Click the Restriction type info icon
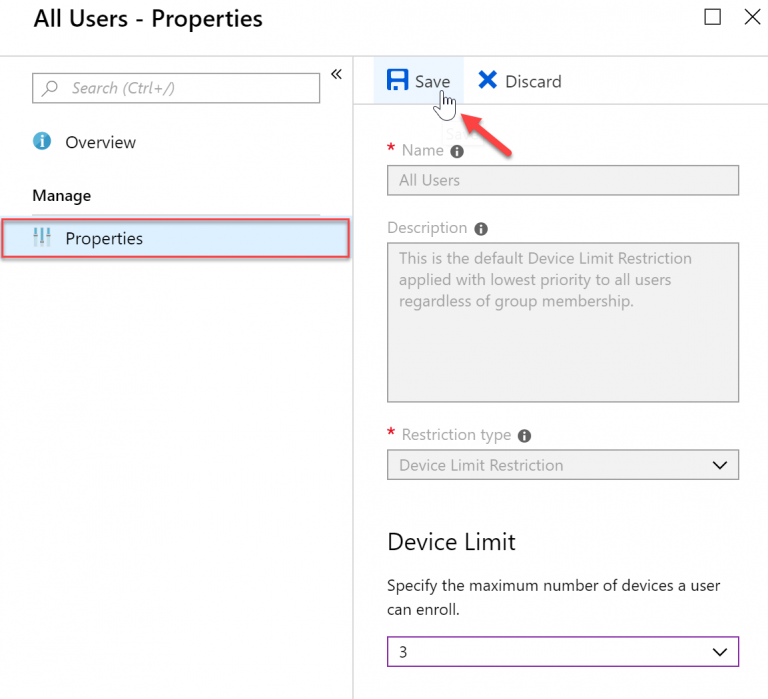The width and height of the screenshot is (768, 699). [x=525, y=436]
